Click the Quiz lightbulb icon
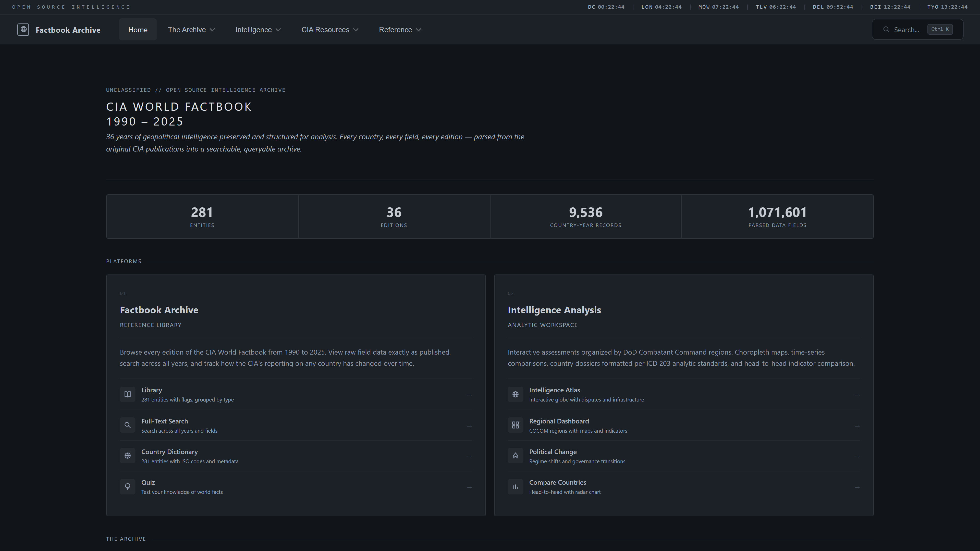The image size is (980, 551). (x=127, y=486)
